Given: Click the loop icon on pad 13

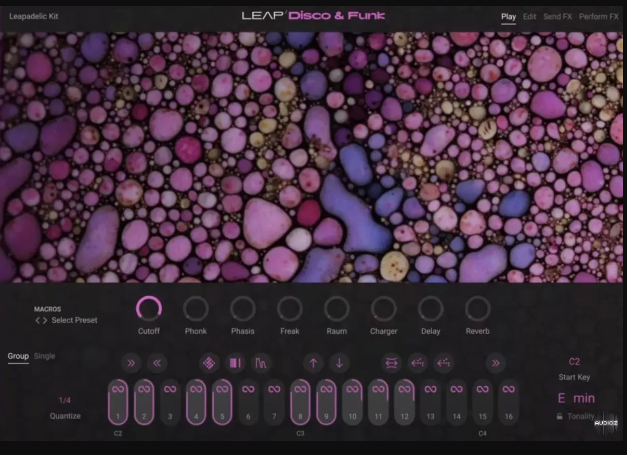Looking at the screenshot, I should 430,389.
